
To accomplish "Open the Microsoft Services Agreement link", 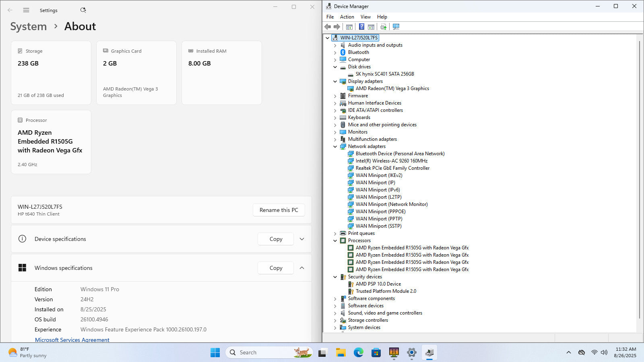I will 72,340.
